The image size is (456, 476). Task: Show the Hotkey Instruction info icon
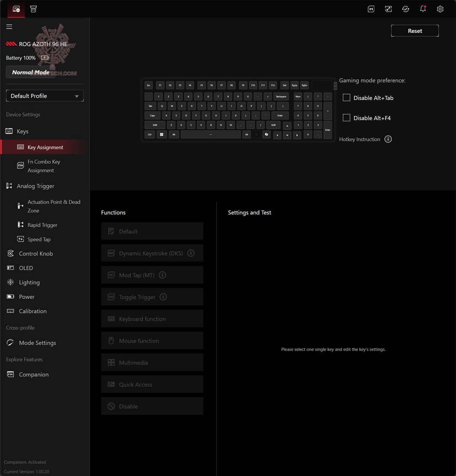click(x=388, y=139)
